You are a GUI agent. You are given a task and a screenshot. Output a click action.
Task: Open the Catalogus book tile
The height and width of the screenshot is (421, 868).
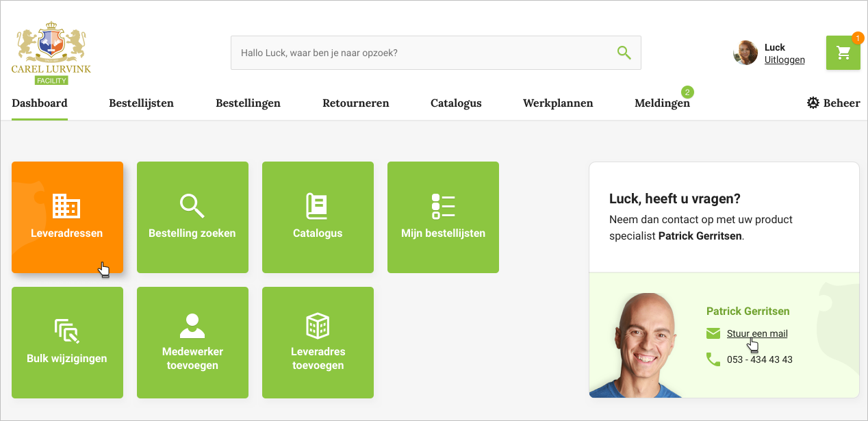318,217
